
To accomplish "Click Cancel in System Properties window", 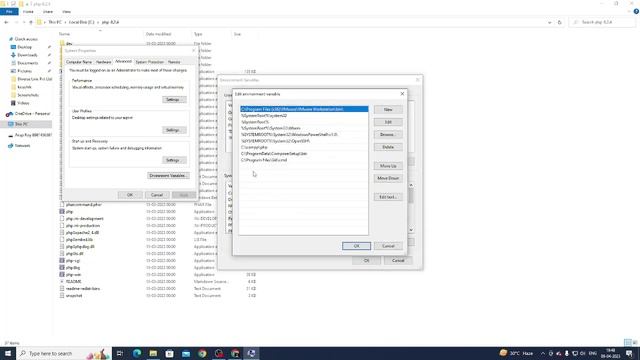I will coord(157,195).
